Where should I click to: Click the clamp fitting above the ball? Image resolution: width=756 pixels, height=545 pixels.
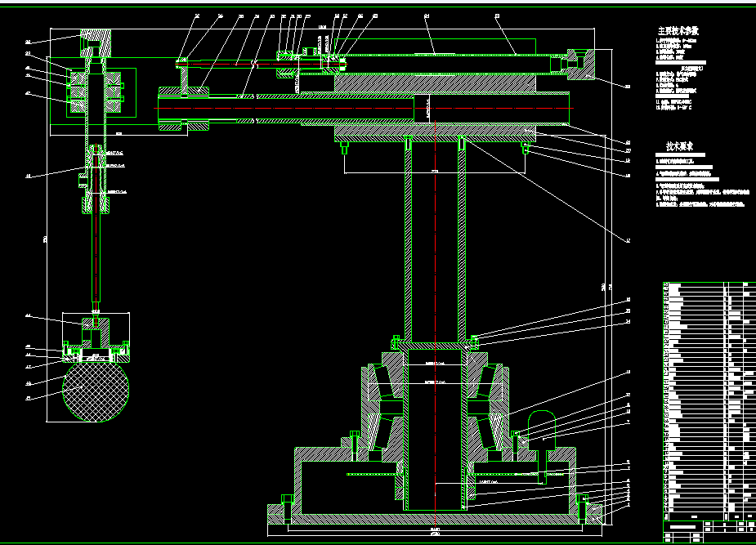[x=96, y=337]
